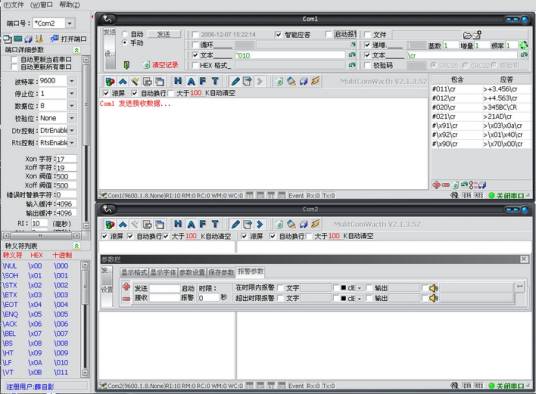Click the blue arrow icon in Com2 toolbar
The width and height of the screenshot is (536, 394).
(260, 225)
